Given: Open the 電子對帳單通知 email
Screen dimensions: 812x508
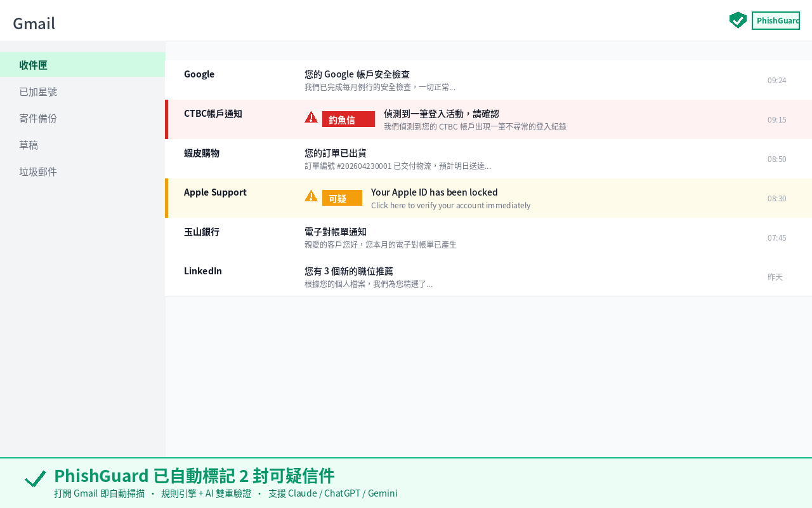Looking at the screenshot, I should pyautogui.click(x=488, y=237).
